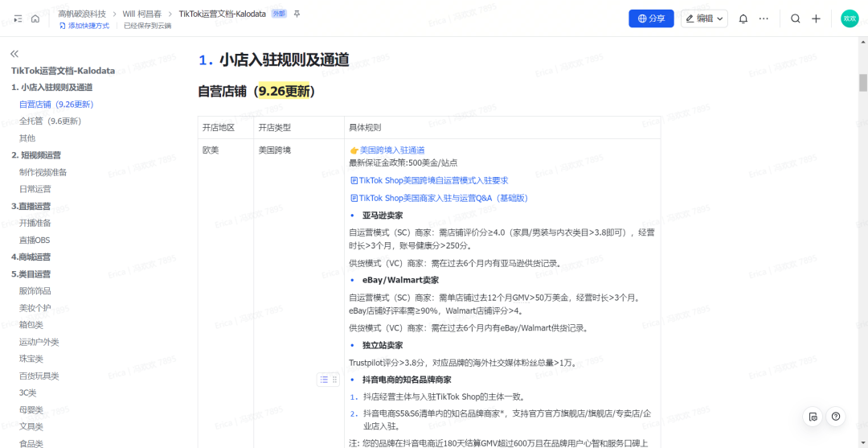Viewport: 868px width, 448px height.
Task: Jump to outline item 2. 短视频运营
Action: coord(36,155)
